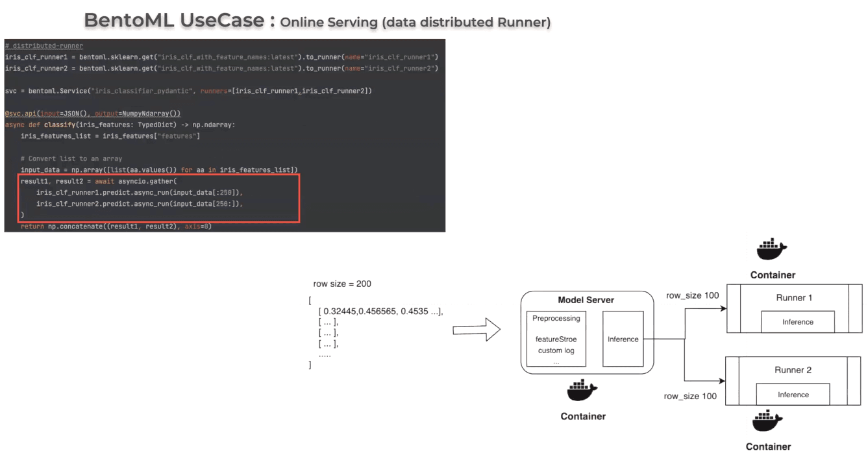Screen dimensions: 868x455
Task: Click the iris_clf_runner1 assignment code line
Action: pyautogui.click(x=221, y=57)
